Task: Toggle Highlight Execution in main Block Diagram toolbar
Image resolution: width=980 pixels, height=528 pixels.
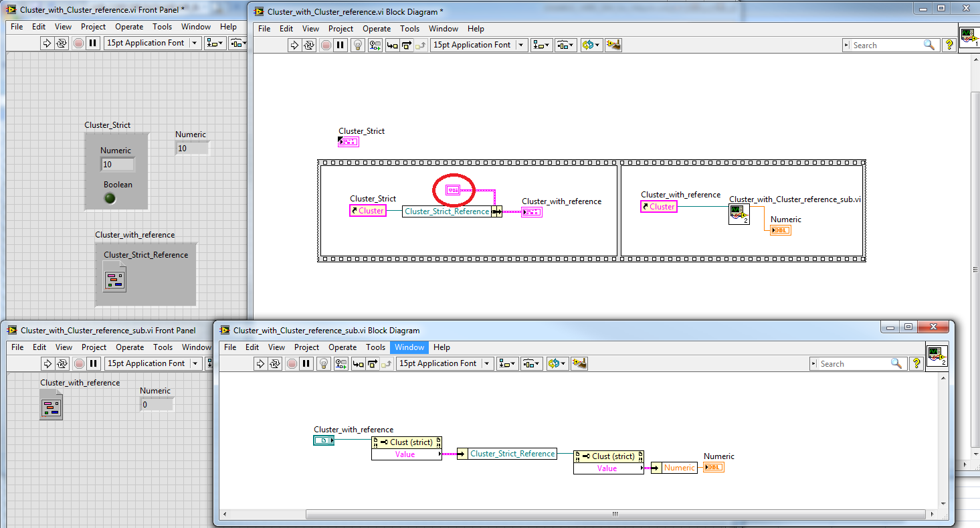Action: (358, 45)
